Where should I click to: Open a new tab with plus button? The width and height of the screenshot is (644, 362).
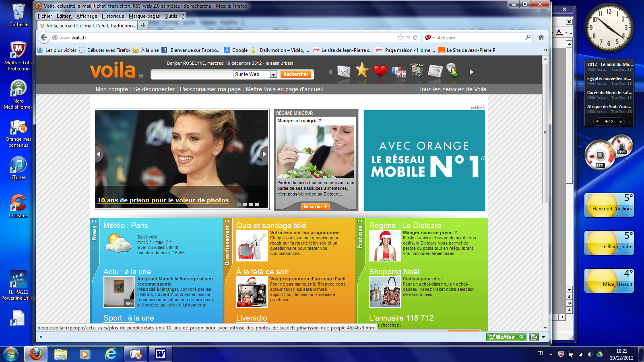tap(143, 25)
